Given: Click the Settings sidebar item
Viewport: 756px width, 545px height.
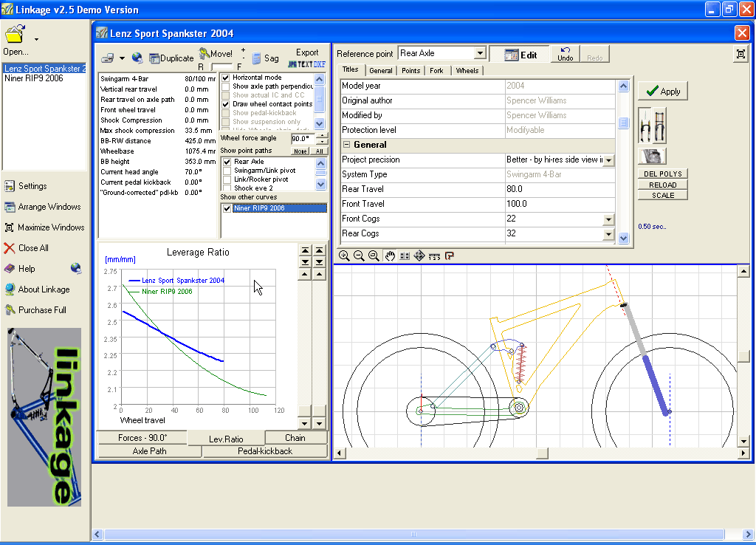Looking at the screenshot, I should click(x=26, y=186).
